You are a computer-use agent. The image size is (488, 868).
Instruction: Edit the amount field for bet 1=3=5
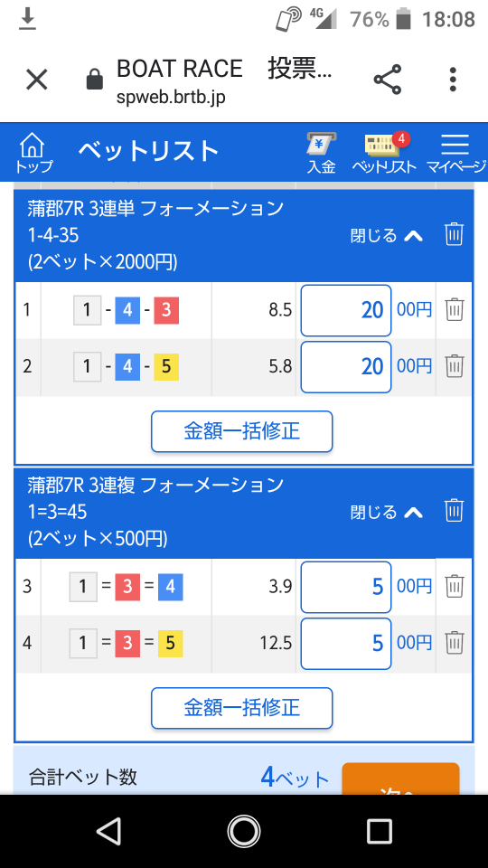[x=346, y=643]
